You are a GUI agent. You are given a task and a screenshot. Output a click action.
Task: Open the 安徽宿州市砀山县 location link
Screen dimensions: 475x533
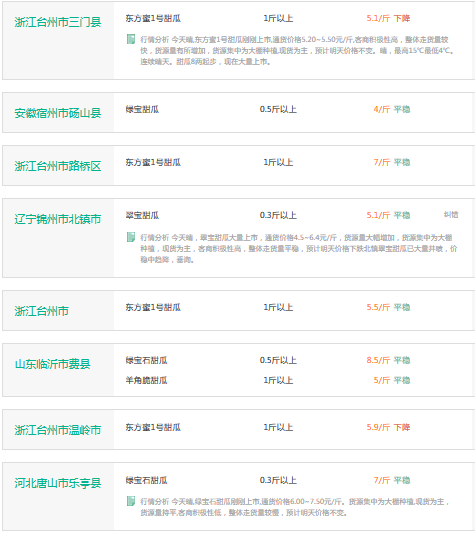pyautogui.click(x=58, y=113)
